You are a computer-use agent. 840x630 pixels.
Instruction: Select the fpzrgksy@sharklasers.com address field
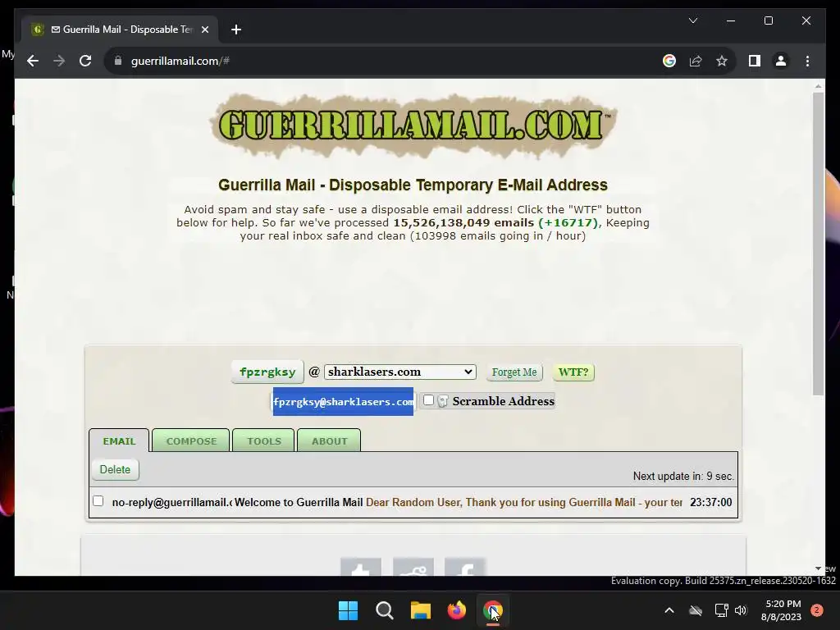tap(343, 401)
